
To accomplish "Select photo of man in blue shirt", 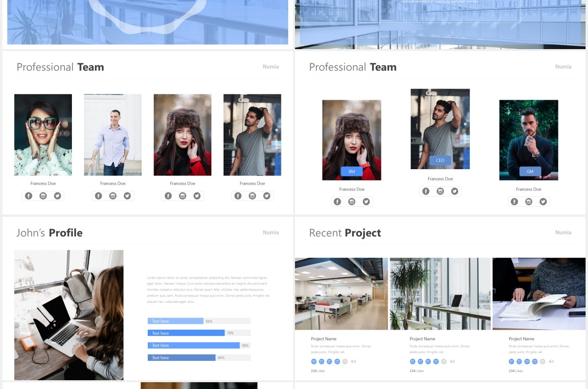I will [x=113, y=135].
